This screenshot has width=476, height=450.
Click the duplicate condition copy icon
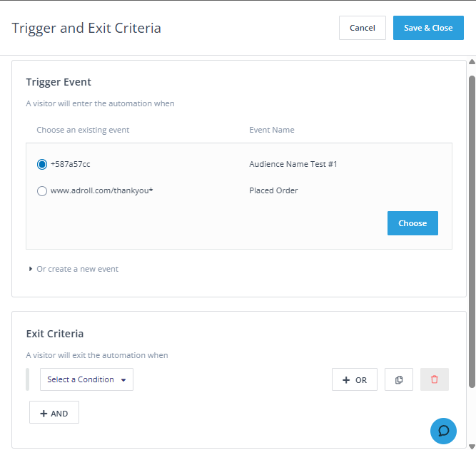(399, 380)
